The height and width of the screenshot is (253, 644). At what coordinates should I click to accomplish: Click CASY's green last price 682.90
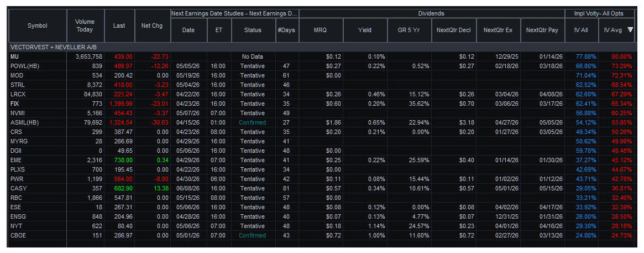[122, 188]
